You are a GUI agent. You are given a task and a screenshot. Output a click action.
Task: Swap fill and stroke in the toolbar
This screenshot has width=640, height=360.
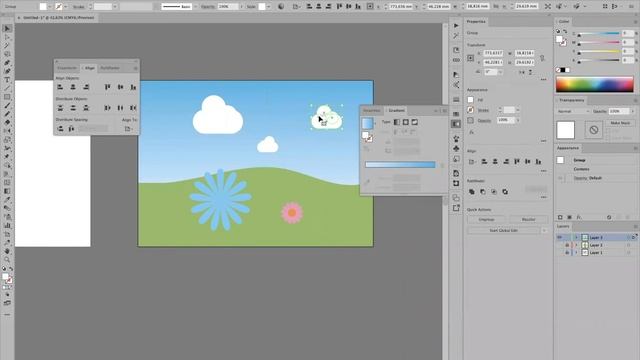[11, 269]
